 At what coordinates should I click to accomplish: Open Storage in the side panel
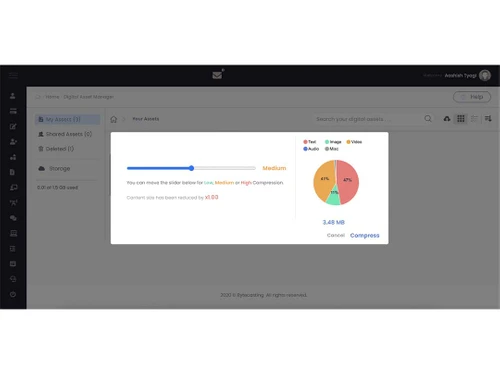point(54,169)
